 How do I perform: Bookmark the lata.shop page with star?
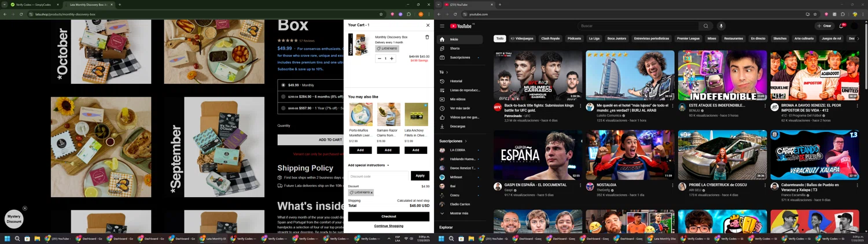coord(381,14)
